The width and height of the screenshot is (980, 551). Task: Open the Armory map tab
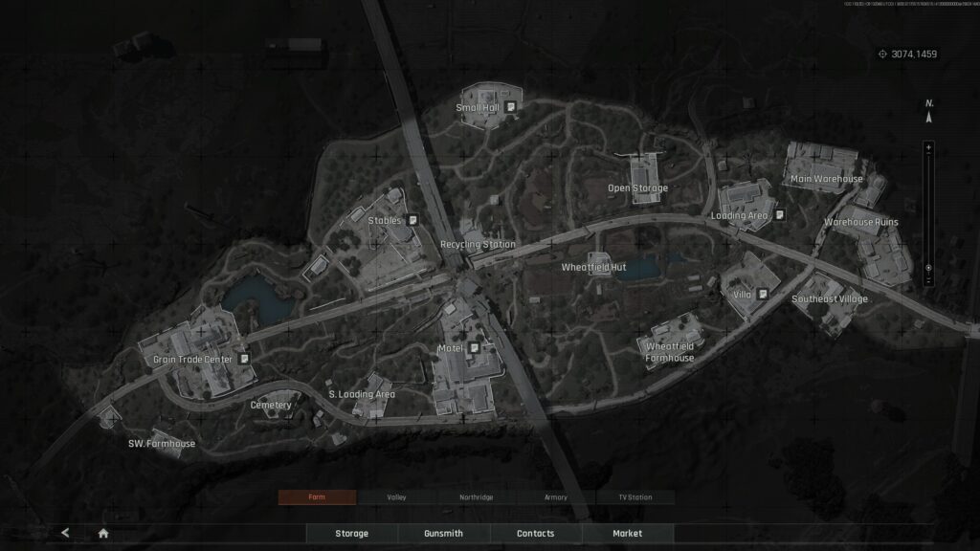(555, 497)
